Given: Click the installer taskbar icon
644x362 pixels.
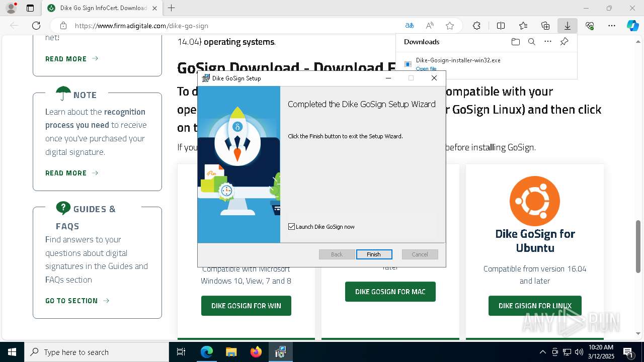Looking at the screenshot, I should tap(280, 352).
